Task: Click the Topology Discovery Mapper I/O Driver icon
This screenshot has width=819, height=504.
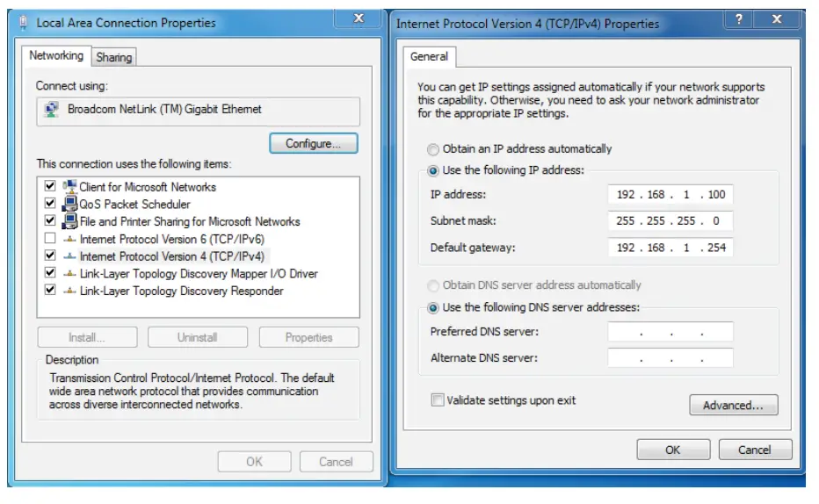Action: coord(69,273)
